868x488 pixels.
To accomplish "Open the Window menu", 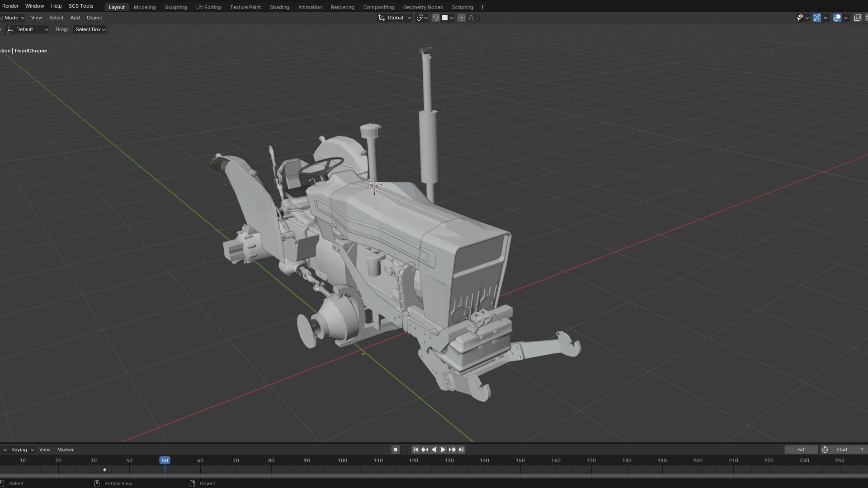I will [x=34, y=6].
